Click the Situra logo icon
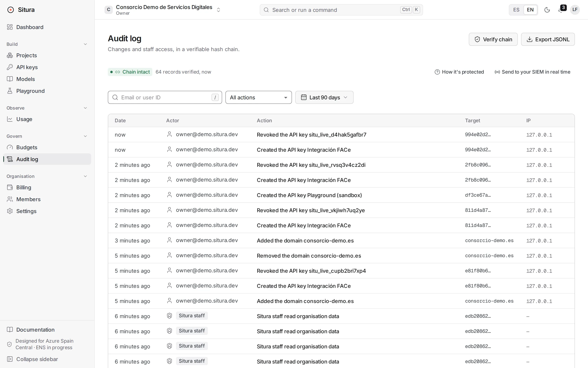The image size is (588, 368). pyautogui.click(x=10, y=10)
